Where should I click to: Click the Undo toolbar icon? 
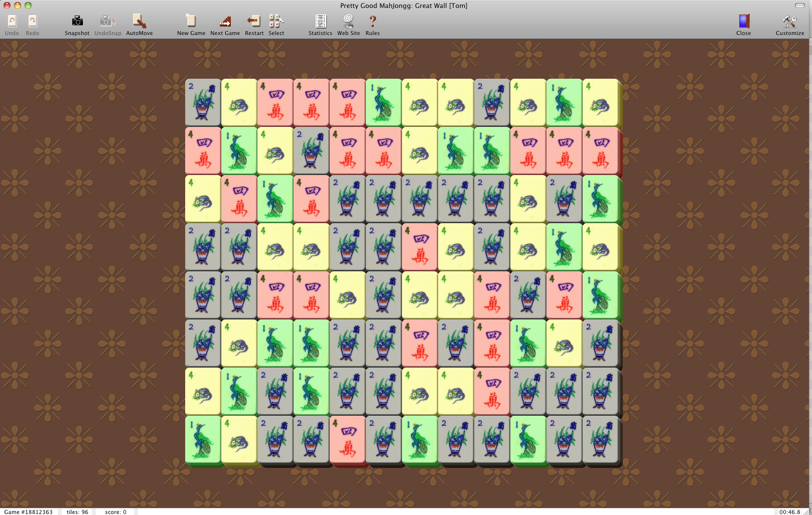pyautogui.click(x=12, y=22)
